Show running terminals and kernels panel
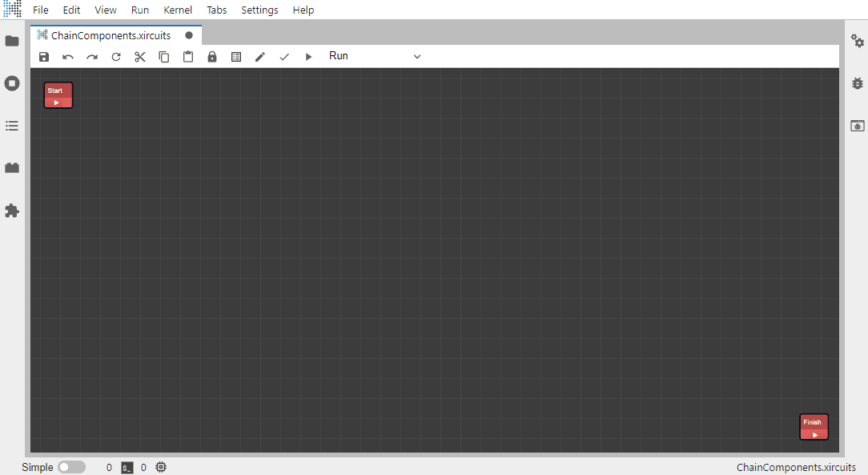This screenshot has height=475, width=868. [12, 83]
